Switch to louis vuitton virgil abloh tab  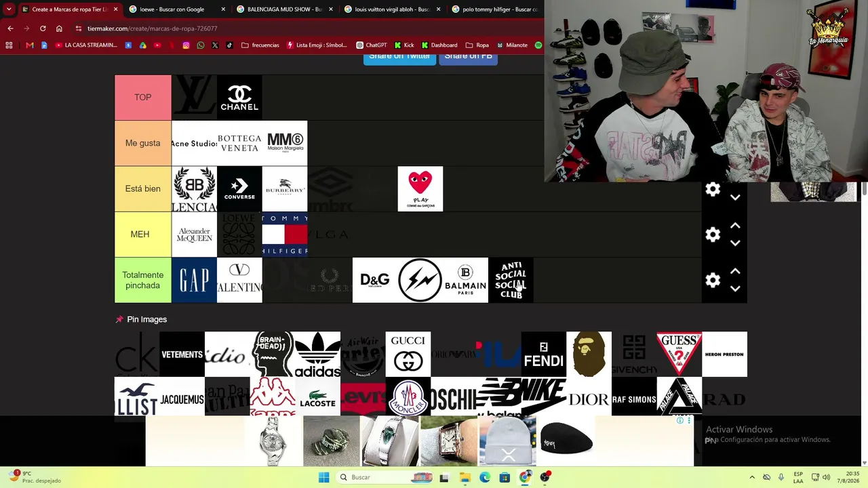tap(392, 9)
